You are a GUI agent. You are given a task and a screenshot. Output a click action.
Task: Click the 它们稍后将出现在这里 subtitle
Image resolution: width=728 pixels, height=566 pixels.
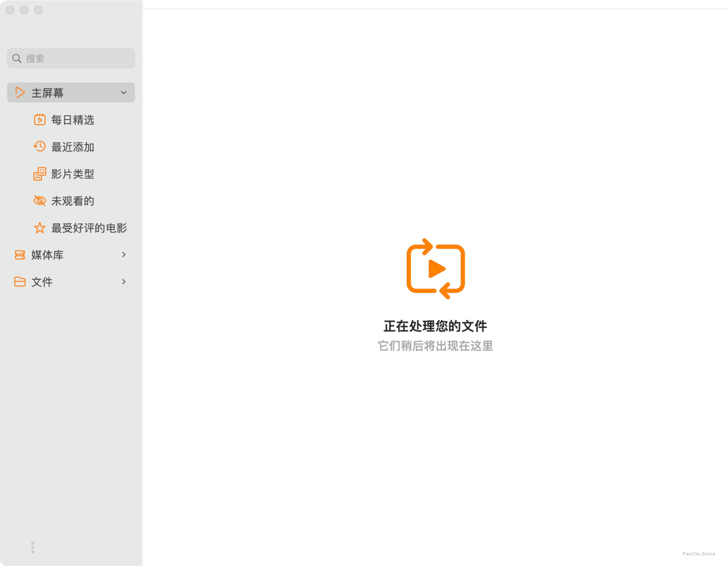[435, 346]
